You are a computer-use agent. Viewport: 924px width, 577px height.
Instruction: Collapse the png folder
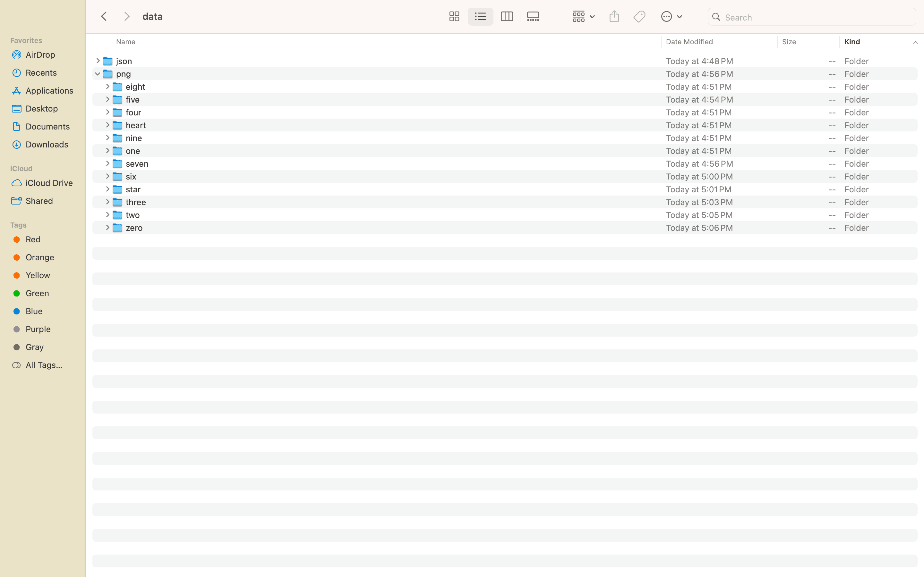97,74
